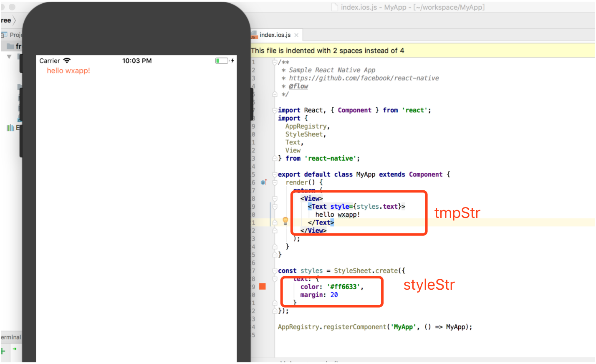Expand the triangle arrow in project tree
This screenshot has width=596, height=364.
tap(9, 56)
